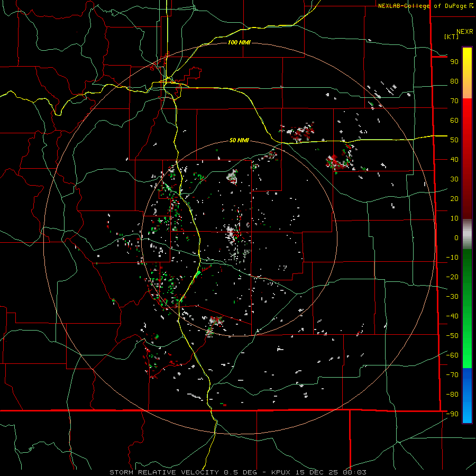Click the 80 value on velocity scale

(x=454, y=81)
